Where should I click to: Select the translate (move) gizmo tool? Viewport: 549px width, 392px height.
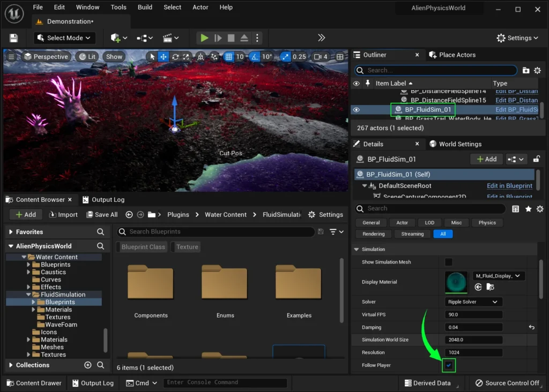pos(164,57)
